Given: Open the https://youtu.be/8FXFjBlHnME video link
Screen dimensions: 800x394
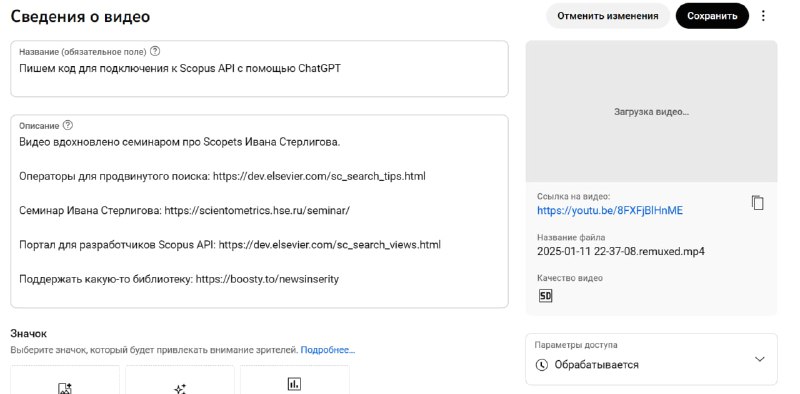Looking at the screenshot, I should coord(610,210).
